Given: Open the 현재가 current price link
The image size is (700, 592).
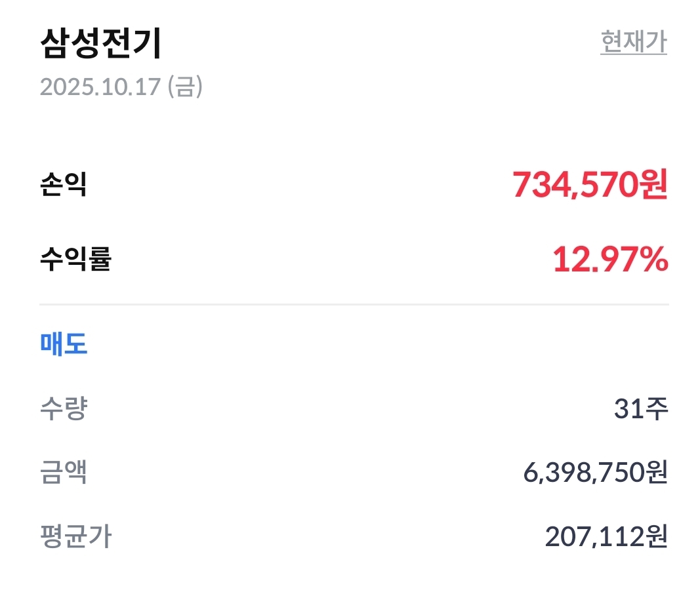Looking at the screenshot, I should pyautogui.click(x=633, y=42).
